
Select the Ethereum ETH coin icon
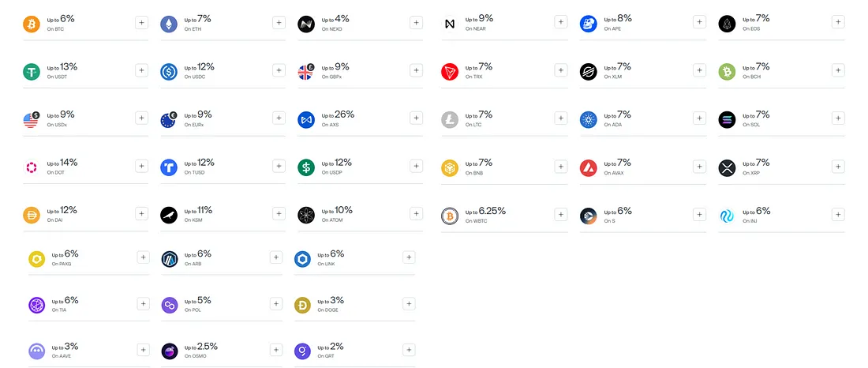pos(169,24)
